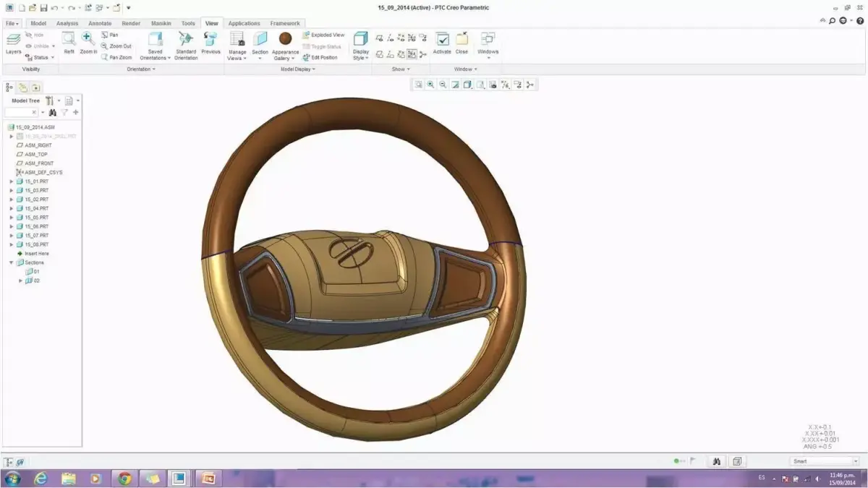
Task: Open the Appearance Gallery dropdown
Action: tap(285, 55)
